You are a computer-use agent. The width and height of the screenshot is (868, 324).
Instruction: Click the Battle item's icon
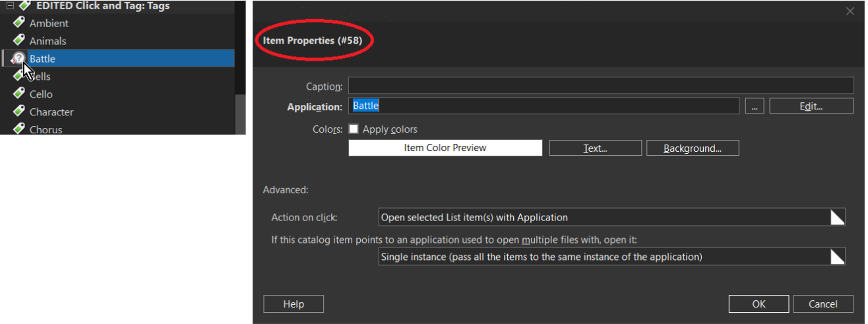click(x=19, y=58)
